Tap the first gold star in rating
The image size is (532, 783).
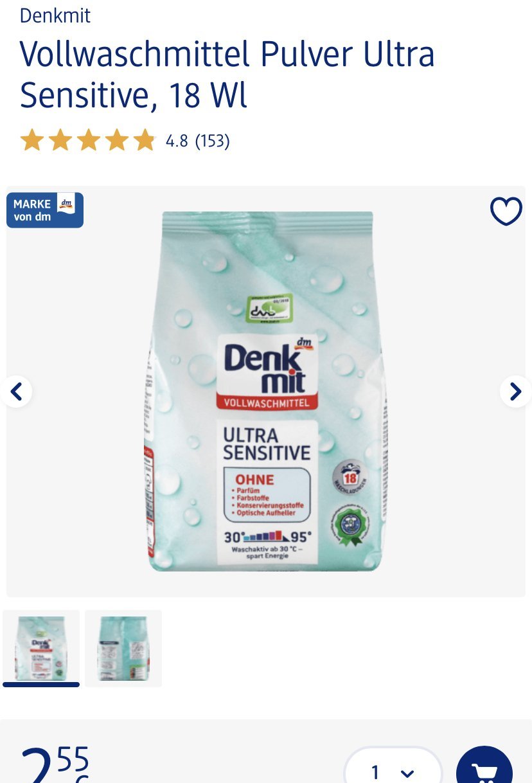coord(31,140)
